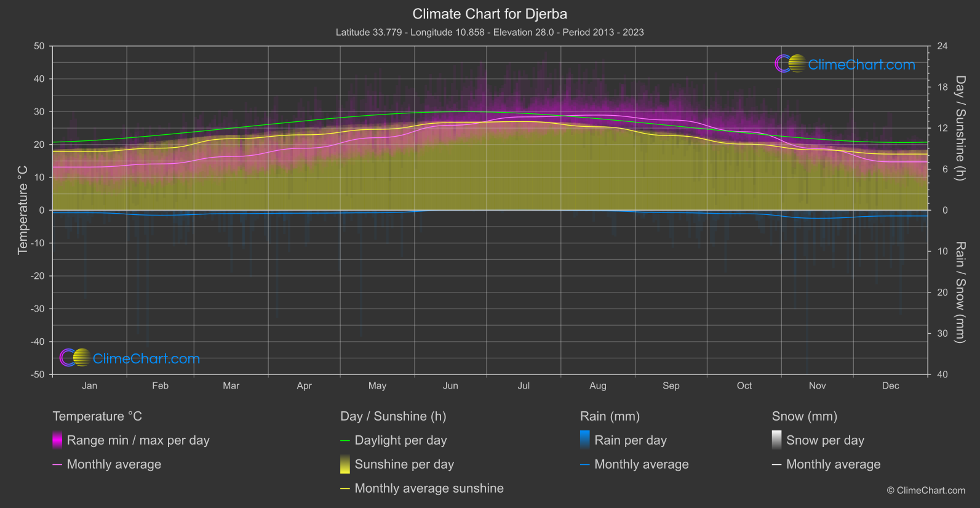
Task: Click the Temperature °C legend heading
Action: click(97, 416)
